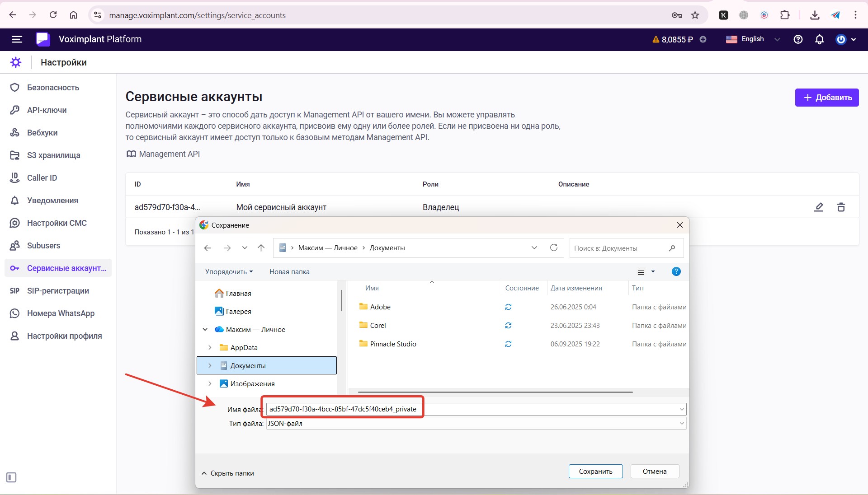Open the notifications bell icon

click(x=819, y=39)
